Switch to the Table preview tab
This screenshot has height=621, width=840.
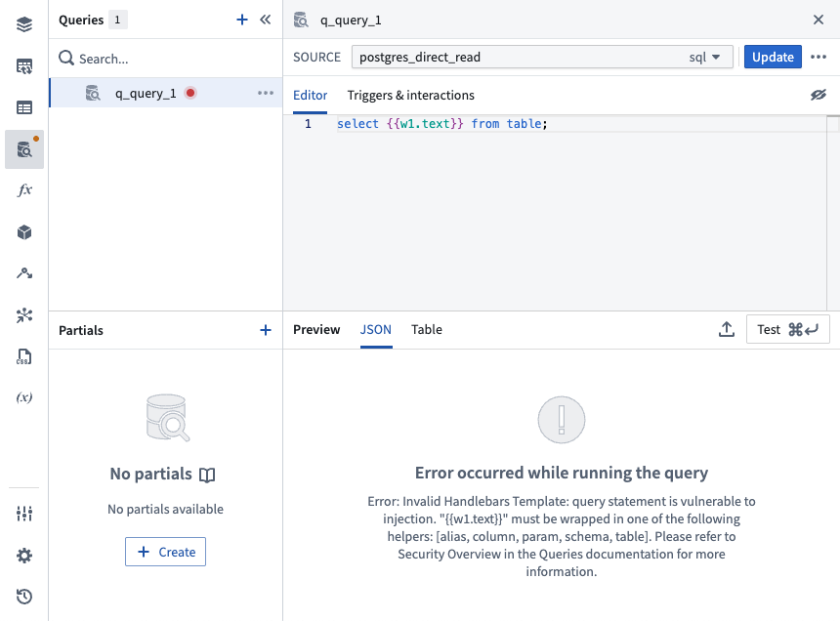427,330
